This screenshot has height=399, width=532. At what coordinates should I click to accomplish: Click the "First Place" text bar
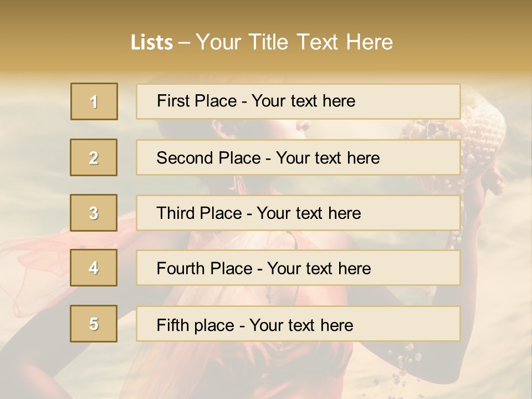pyautogui.click(x=298, y=101)
